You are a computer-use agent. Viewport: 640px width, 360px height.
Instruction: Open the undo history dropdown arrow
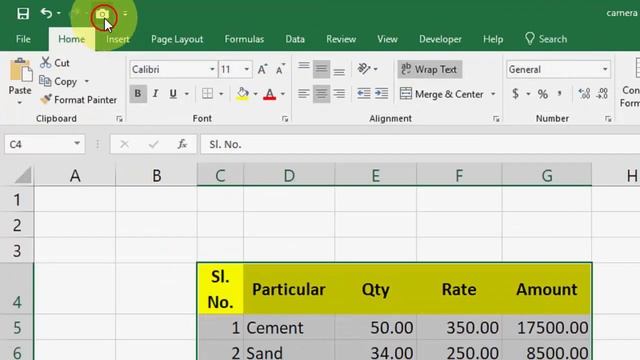59,13
